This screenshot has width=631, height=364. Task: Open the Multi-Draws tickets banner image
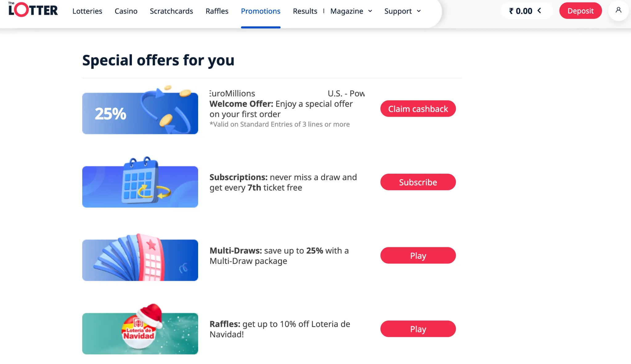tap(140, 260)
